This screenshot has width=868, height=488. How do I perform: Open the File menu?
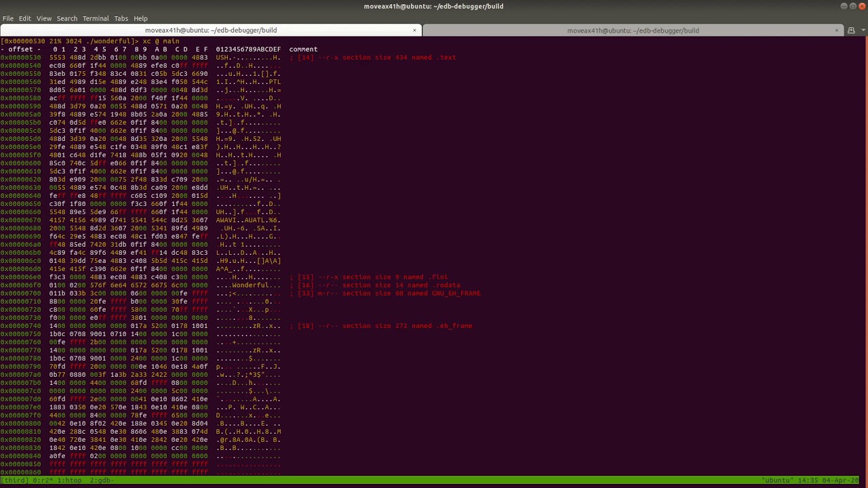8,18
